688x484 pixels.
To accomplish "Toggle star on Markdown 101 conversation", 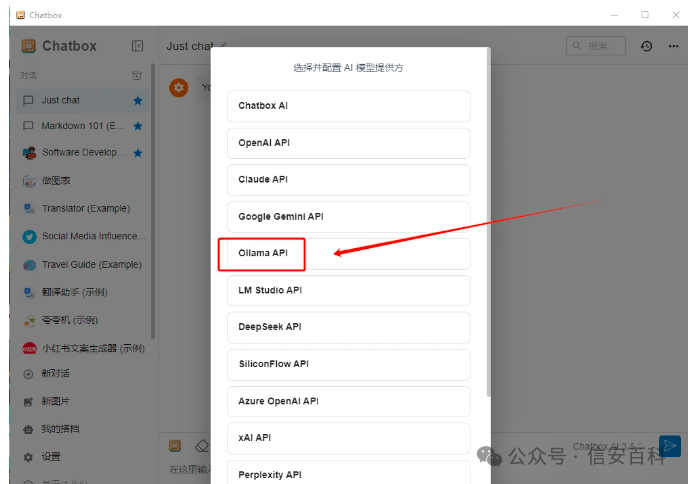I will (138, 126).
